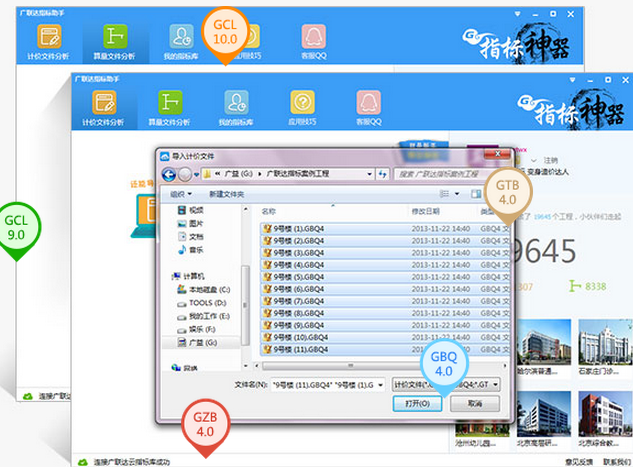Click 广联达指标案例工程 breadcrumb segment

298,174
